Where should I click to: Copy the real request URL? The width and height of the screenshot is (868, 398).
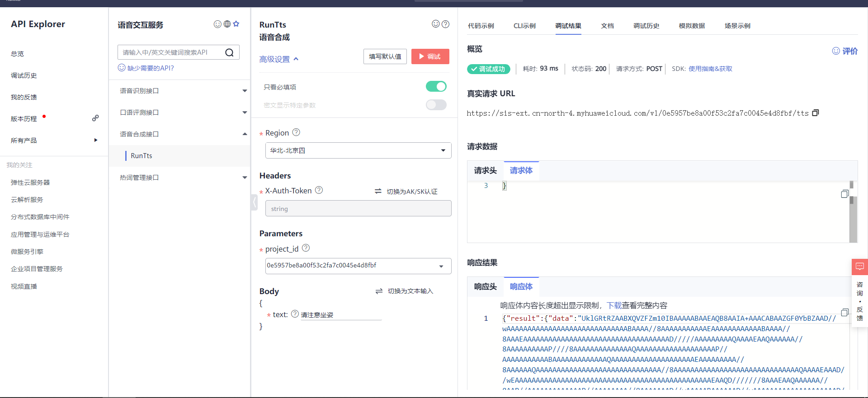click(x=816, y=113)
